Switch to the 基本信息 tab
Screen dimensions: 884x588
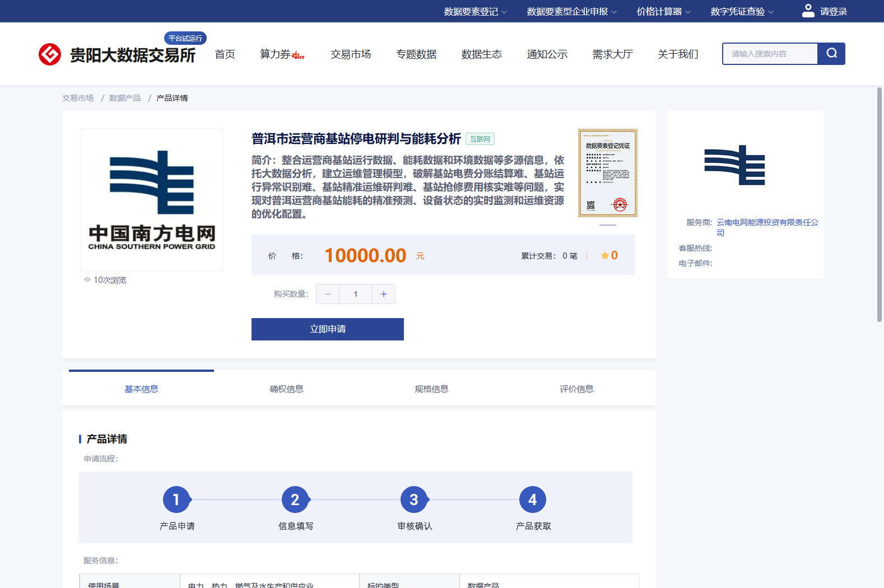[141, 389]
